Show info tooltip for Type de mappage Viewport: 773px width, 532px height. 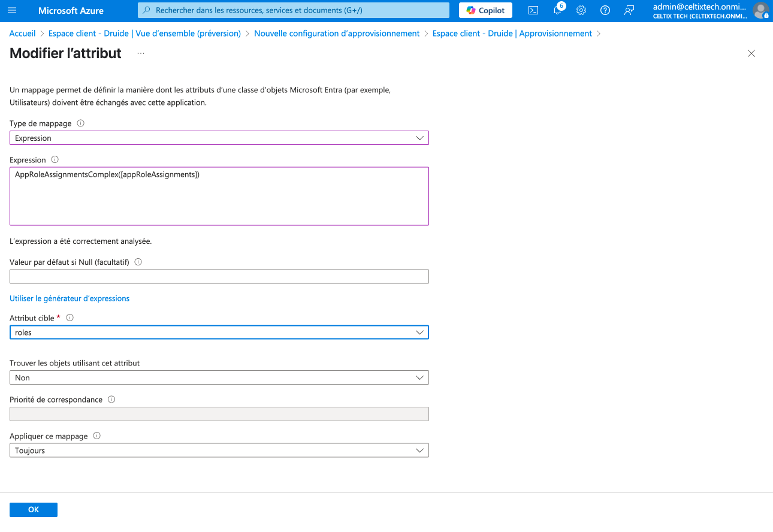tap(81, 123)
